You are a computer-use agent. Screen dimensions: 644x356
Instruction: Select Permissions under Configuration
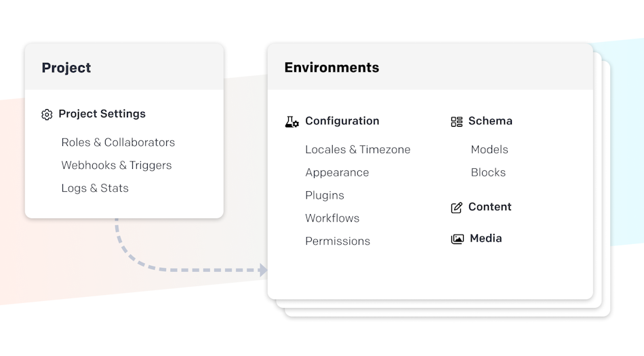[338, 241]
